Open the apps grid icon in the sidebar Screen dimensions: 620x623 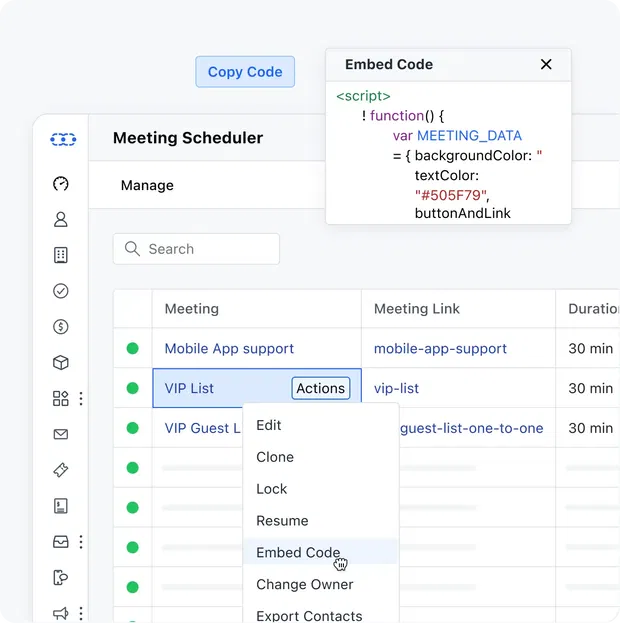click(61, 398)
